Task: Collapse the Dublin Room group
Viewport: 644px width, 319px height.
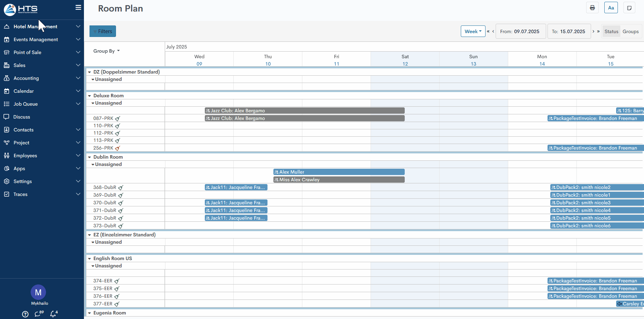Action: click(x=90, y=157)
